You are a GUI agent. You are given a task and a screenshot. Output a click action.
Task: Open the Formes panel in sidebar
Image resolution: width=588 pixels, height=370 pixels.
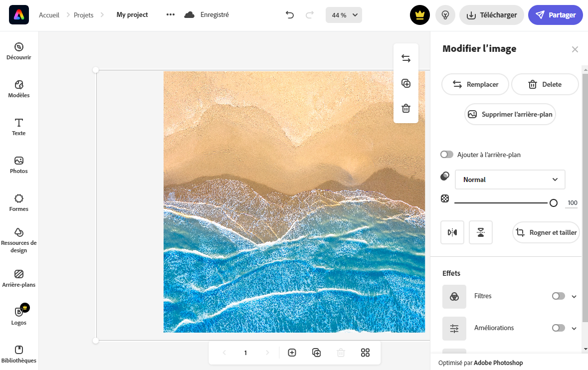pyautogui.click(x=19, y=202)
